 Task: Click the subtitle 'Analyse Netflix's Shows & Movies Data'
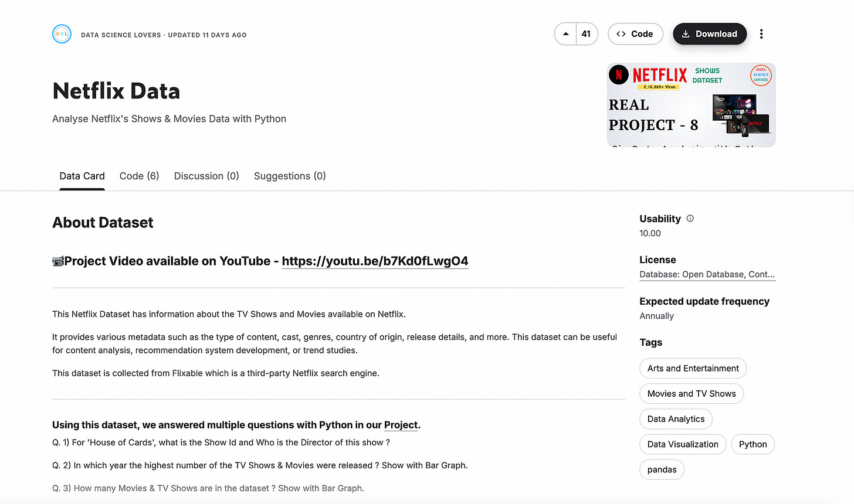coord(169,119)
